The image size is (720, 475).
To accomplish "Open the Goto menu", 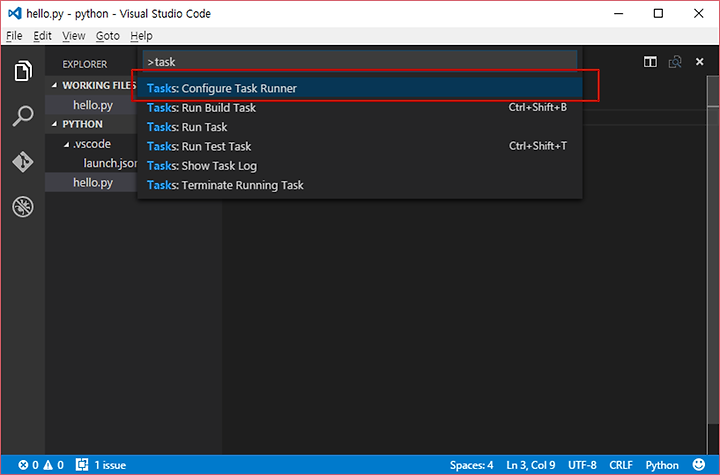I will point(107,36).
